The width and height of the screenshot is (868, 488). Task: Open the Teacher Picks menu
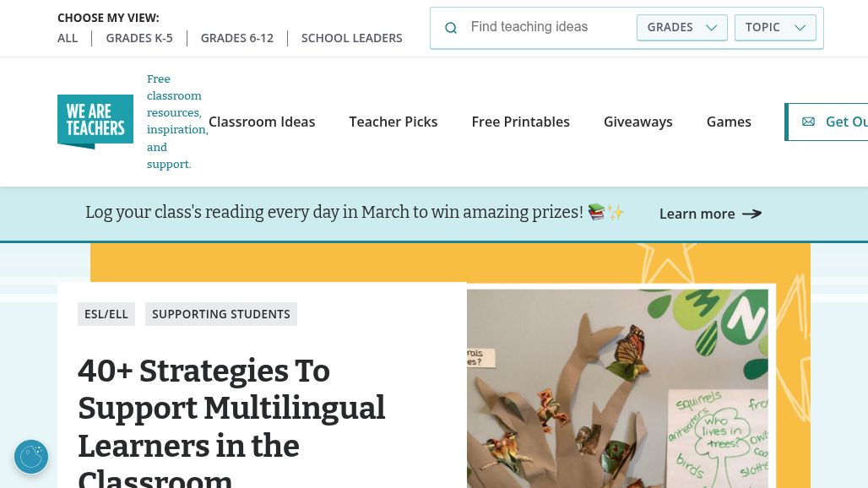393,122
